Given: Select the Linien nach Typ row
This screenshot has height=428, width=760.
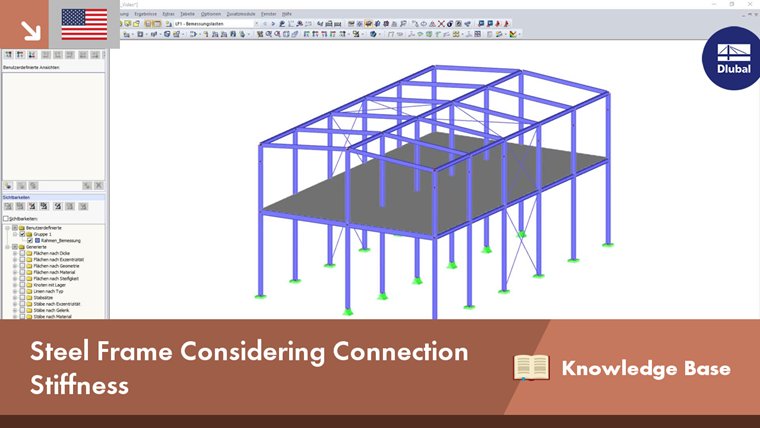Looking at the screenshot, I should coord(48,291).
